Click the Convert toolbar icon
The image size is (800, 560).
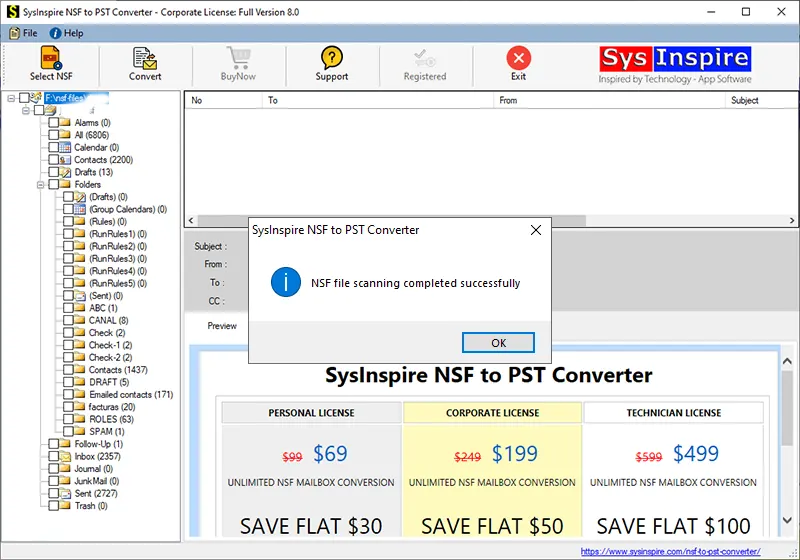point(145,58)
